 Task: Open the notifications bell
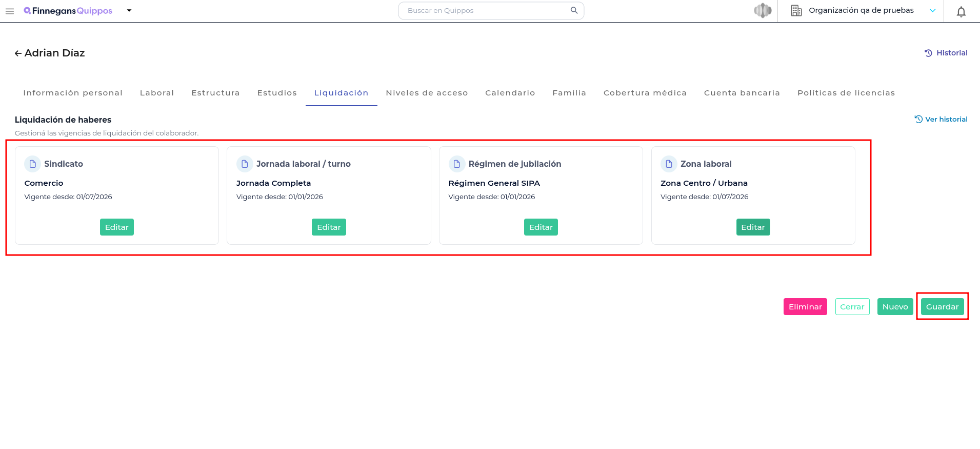click(x=961, y=11)
